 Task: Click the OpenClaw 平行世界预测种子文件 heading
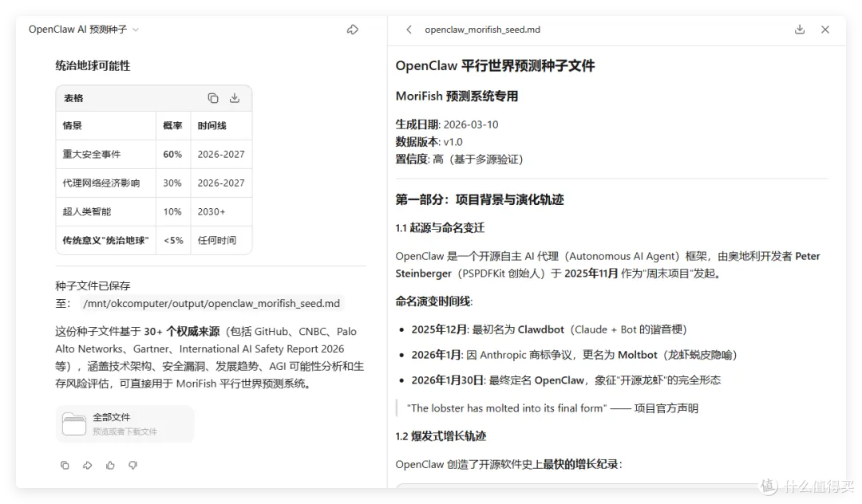pyautogui.click(x=495, y=66)
